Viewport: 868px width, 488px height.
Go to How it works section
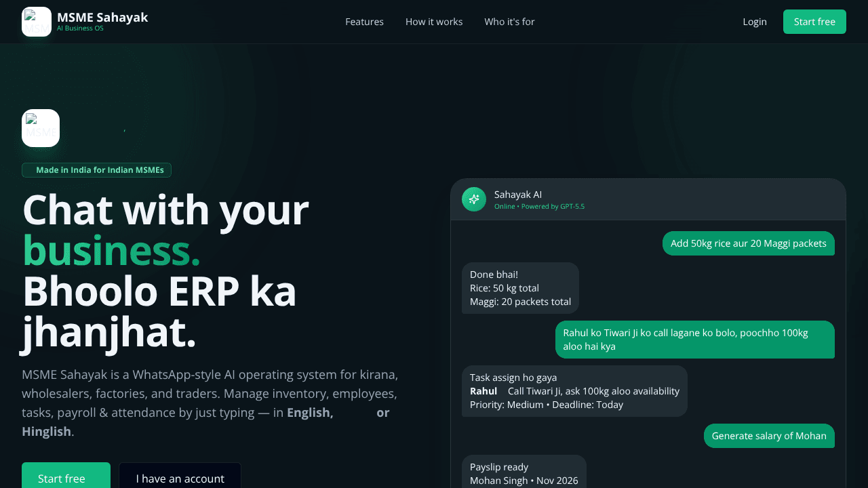[x=434, y=22]
